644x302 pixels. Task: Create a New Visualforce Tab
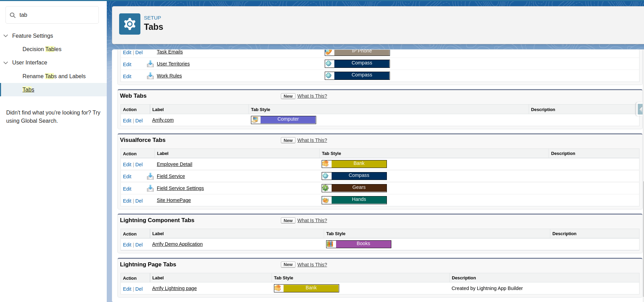(288, 141)
